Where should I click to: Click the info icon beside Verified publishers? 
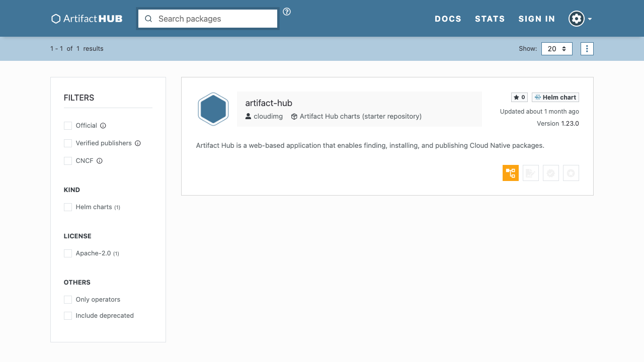click(x=138, y=143)
